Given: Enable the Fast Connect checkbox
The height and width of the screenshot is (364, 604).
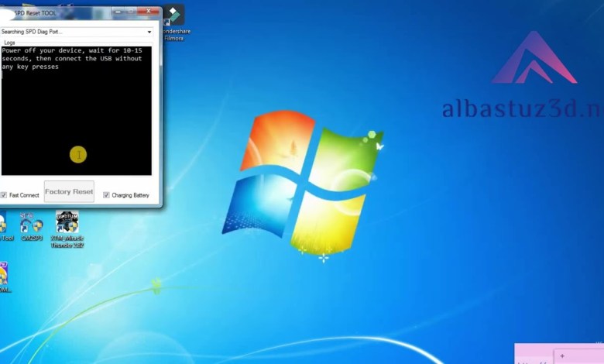Looking at the screenshot, I should [3, 195].
